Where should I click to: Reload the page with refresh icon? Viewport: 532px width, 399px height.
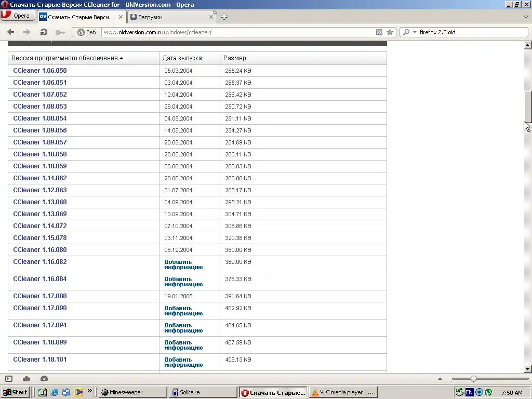[x=44, y=32]
